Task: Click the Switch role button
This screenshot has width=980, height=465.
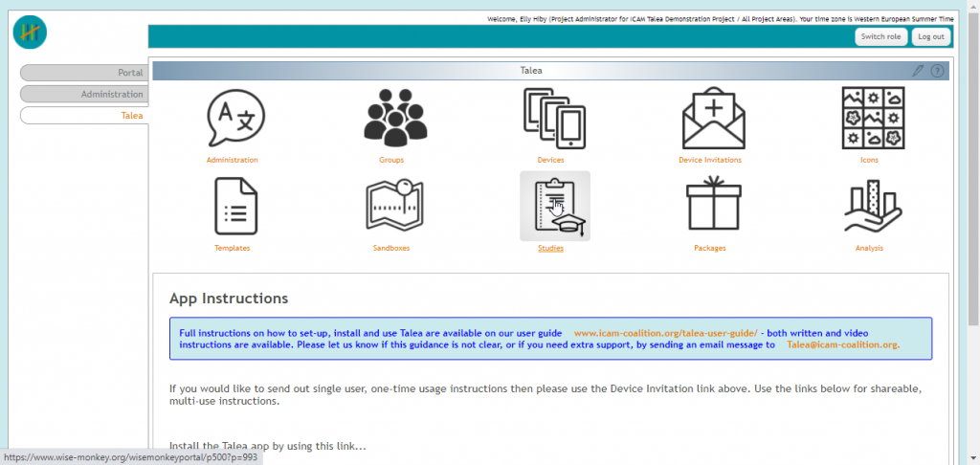Action: click(x=880, y=37)
